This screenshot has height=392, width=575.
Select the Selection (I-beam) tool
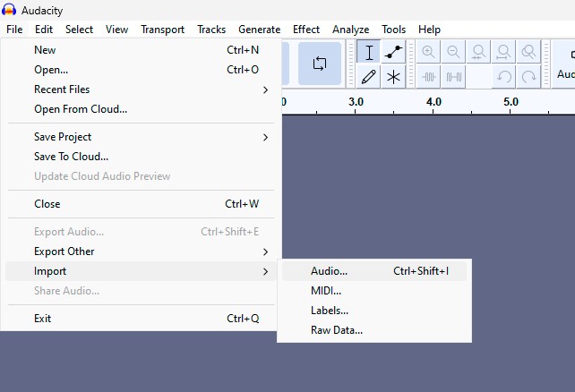coord(369,53)
